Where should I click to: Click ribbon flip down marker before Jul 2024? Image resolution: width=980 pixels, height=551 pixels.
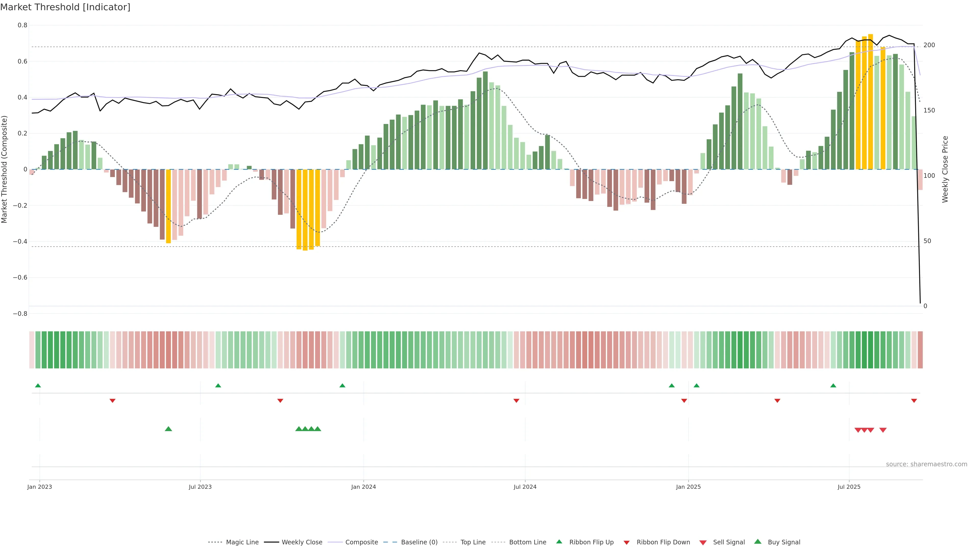coord(516,401)
